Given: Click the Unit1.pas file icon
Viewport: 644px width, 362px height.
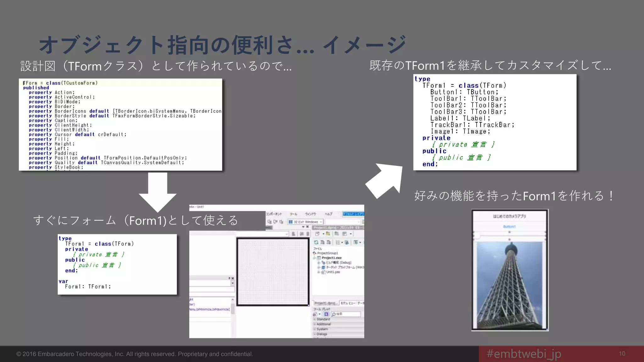Looking at the screenshot, I should point(323,272).
